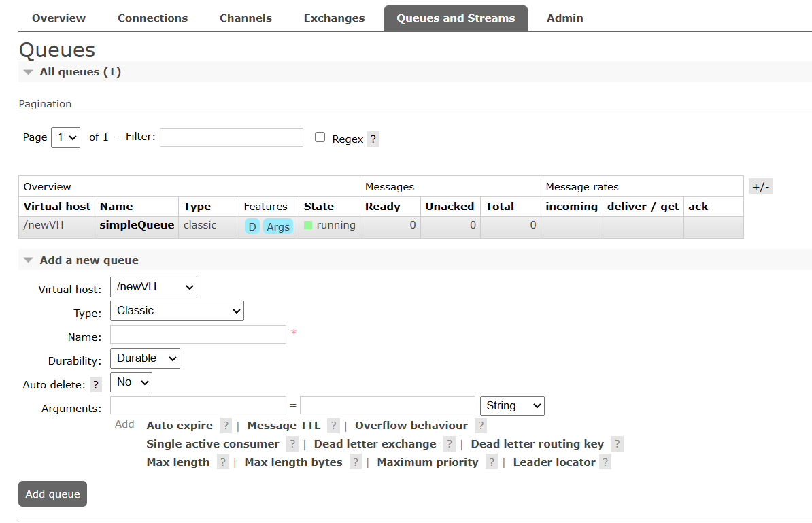812x523 pixels.
Task: Enable the Regex filter checkbox
Action: [x=320, y=137]
